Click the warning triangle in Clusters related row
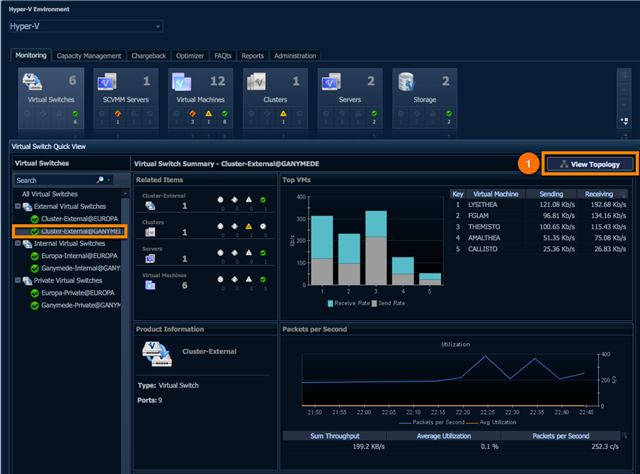 click(249, 226)
